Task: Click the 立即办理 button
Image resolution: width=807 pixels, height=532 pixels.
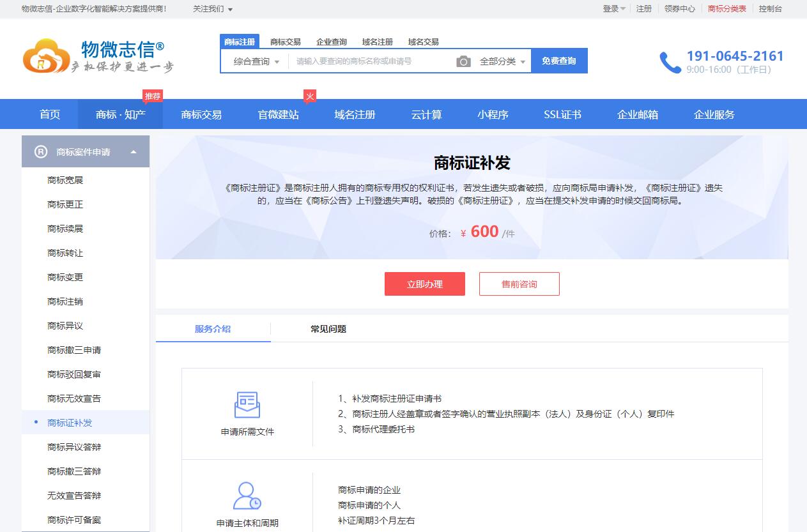Action: (x=424, y=284)
